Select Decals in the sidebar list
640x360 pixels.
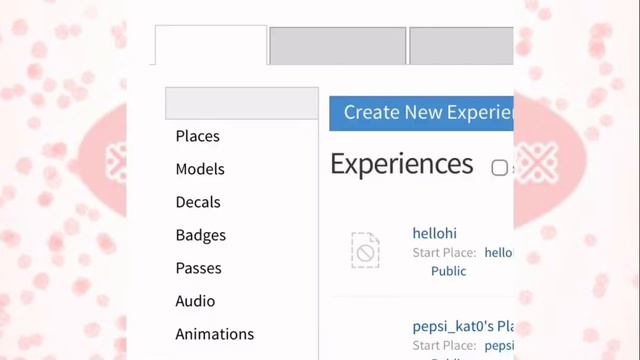tap(198, 202)
